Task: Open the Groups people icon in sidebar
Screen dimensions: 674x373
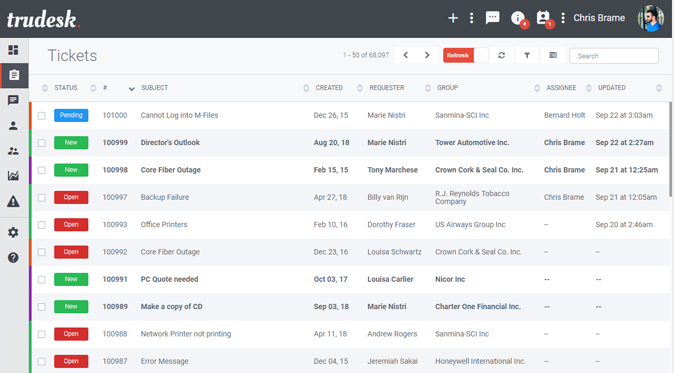Action: coord(13,151)
